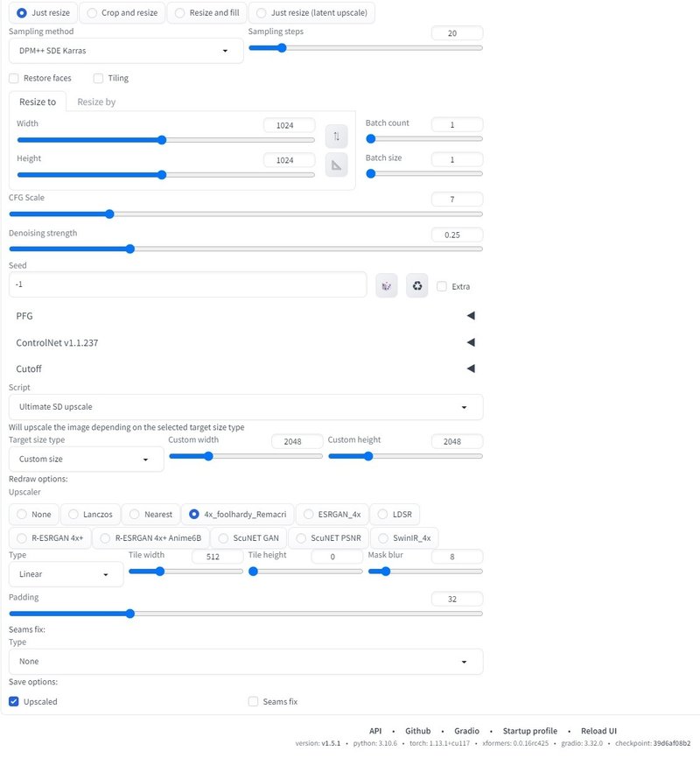Expand the PFG section
This screenshot has height=758, width=700.
pos(245,315)
